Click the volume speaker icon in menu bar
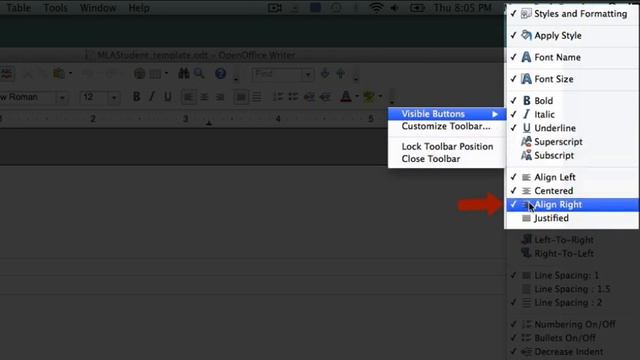The height and width of the screenshot is (360, 640). [394, 8]
